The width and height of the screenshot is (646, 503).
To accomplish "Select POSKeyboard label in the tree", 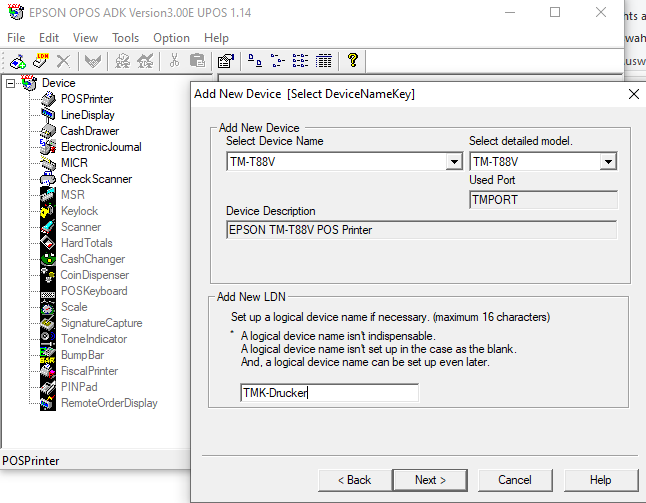I will pos(94,291).
